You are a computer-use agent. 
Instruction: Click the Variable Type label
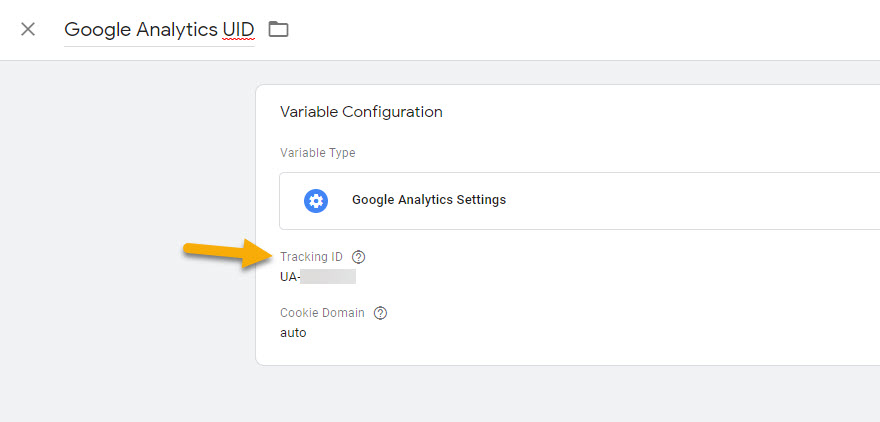317,153
